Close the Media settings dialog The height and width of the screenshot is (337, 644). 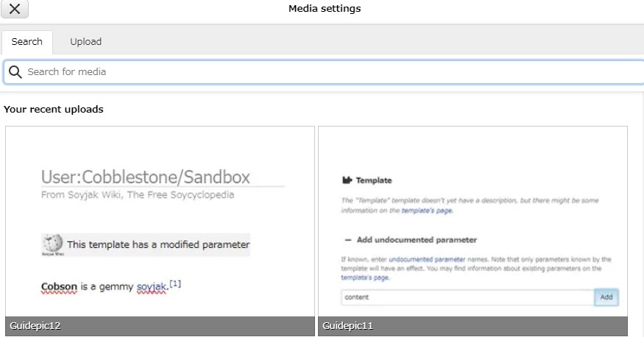point(15,10)
